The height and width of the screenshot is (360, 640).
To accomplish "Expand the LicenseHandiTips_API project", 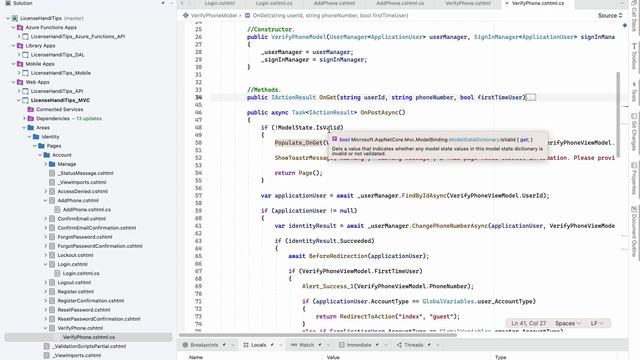I will tap(19, 91).
